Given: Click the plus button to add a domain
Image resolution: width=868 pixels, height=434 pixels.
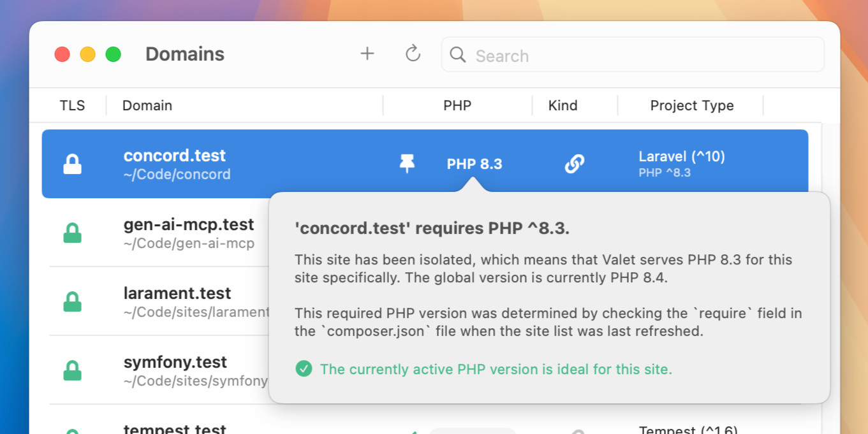Looking at the screenshot, I should click(367, 54).
